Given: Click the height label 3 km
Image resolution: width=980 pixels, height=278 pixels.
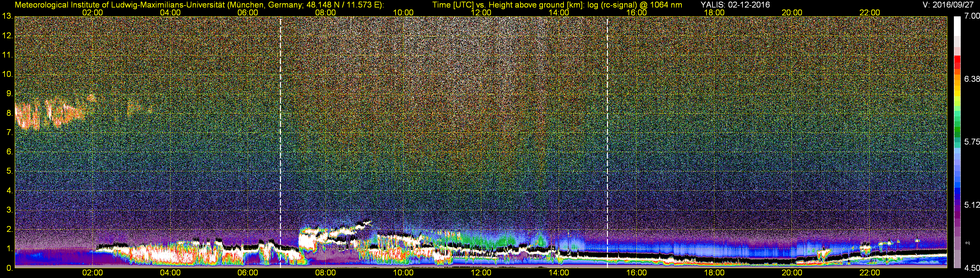Looking at the screenshot, I should pos(9,210).
